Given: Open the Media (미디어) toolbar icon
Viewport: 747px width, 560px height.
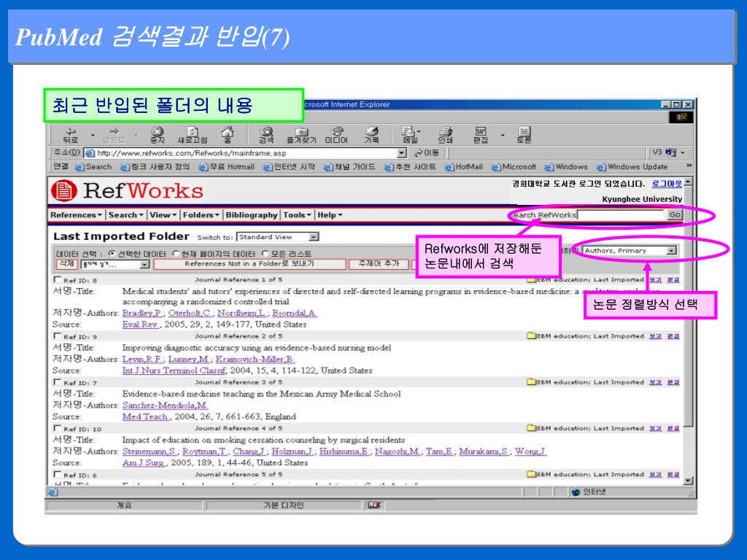Looking at the screenshot, I should pyautogui.click(x=336, y=135).
